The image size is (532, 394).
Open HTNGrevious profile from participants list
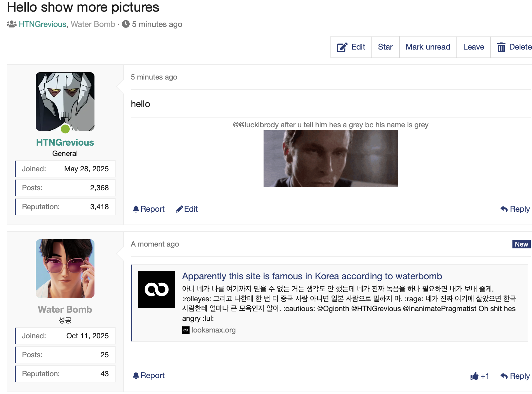point(42,24)
